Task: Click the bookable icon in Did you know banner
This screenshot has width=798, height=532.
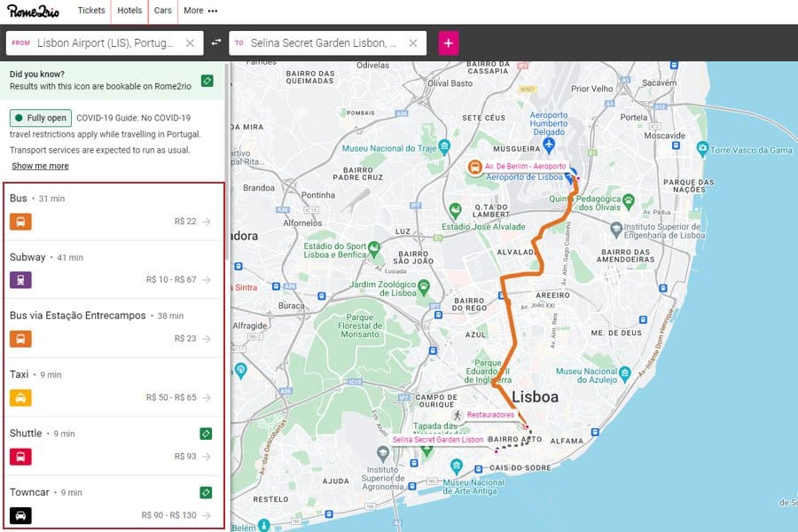Action: tap(207, 81)
